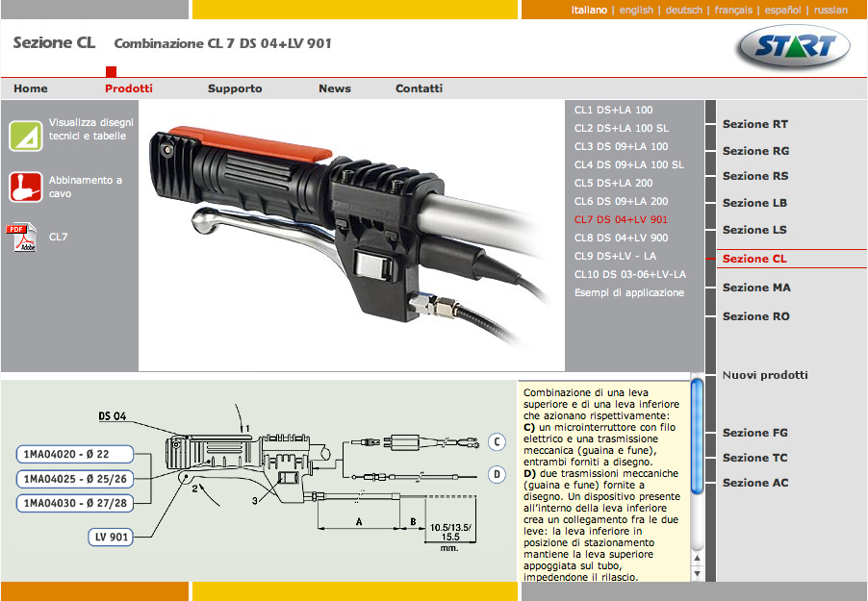Switch language to español
Screen dimensions: 868x601
pos(782,10)
